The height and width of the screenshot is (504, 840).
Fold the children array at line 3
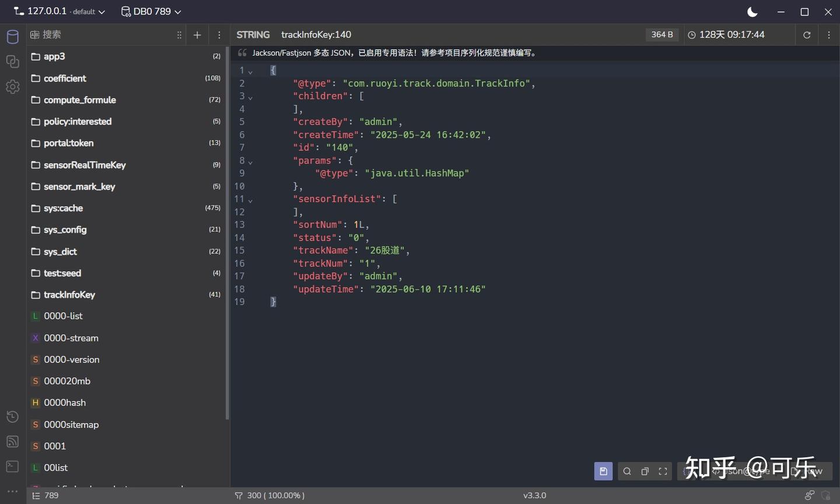click(x=250, y=97)
